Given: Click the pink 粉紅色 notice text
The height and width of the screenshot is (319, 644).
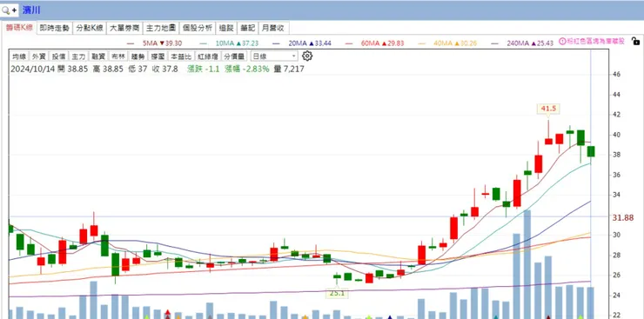Looking at the screenshot, I should pos(595,41).
